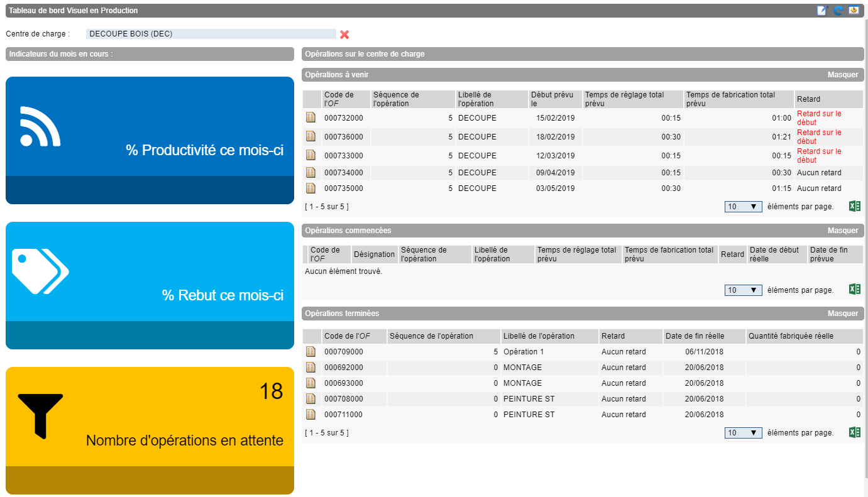Open items-per-page dropdown in Opérations terminées
Image resolution: width=868 pixels, height=497 pixels.
tap(743, 433)
